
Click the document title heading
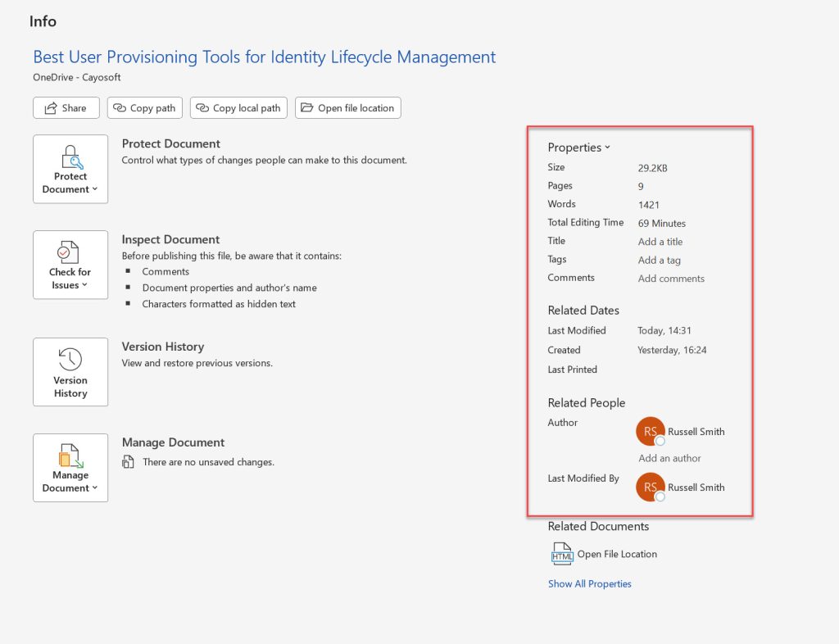[x=265, y=57]
